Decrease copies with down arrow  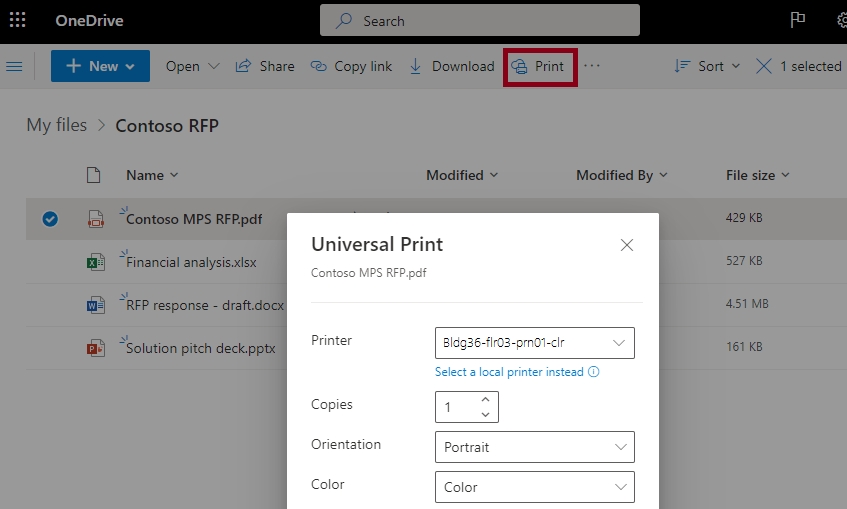click(x=486, y=414)
